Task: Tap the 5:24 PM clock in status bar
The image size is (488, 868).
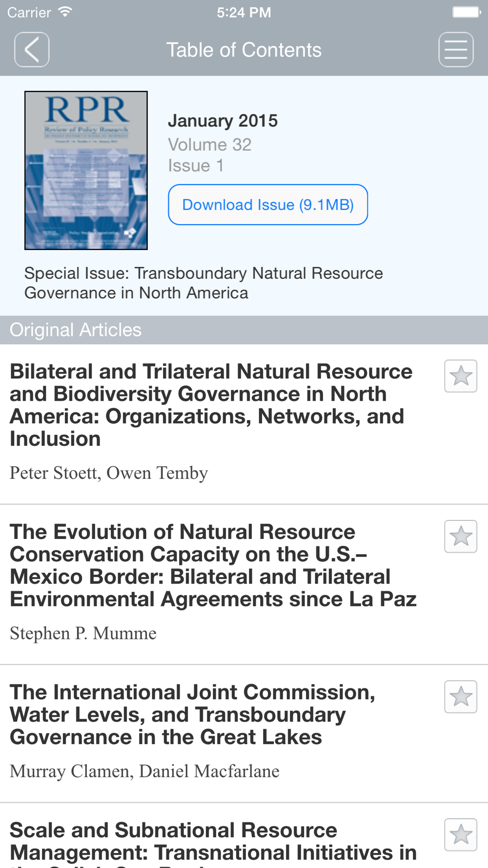Action: (244, 12)
